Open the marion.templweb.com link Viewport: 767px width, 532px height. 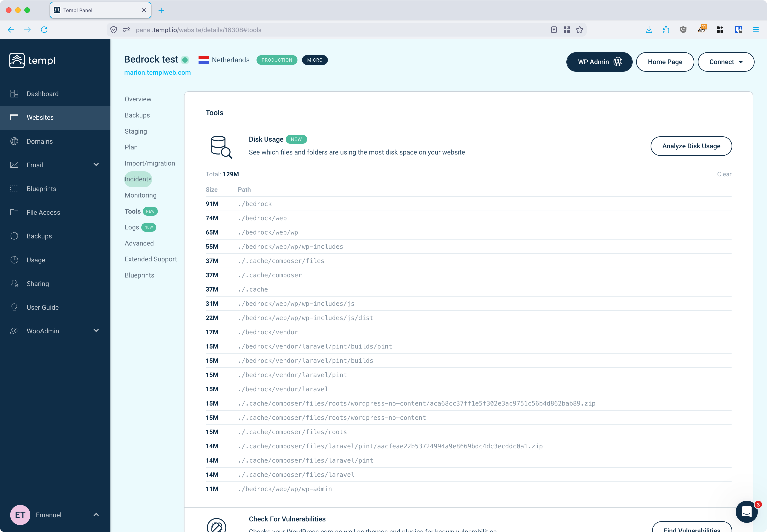157,72
